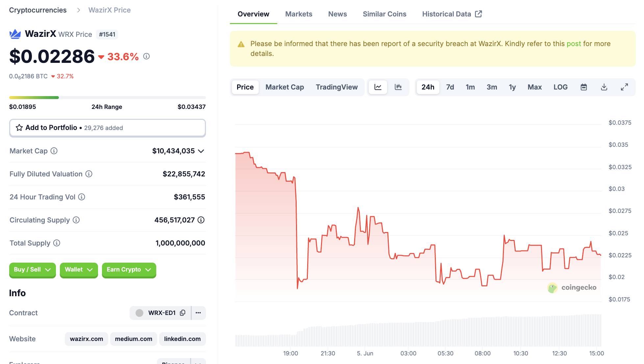Click the $0.03437 range high value
This screenshot has height=364, width=644.
pos(191,107)
